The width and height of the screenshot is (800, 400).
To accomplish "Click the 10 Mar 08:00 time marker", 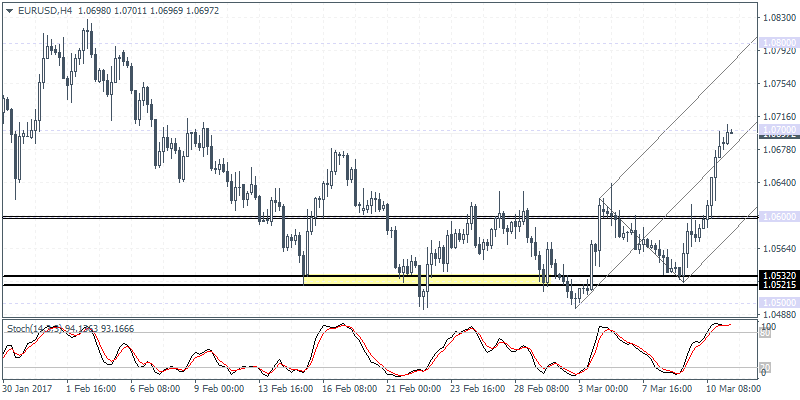I will [733, 388].
